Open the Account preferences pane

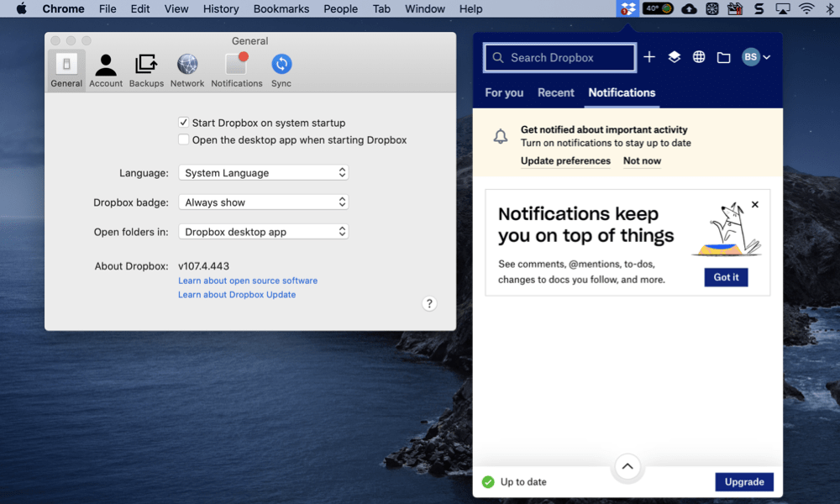[x=106, y=71]
